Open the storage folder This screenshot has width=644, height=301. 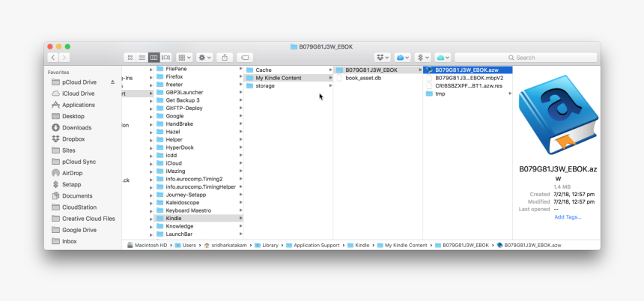click(x=265, y=86)
